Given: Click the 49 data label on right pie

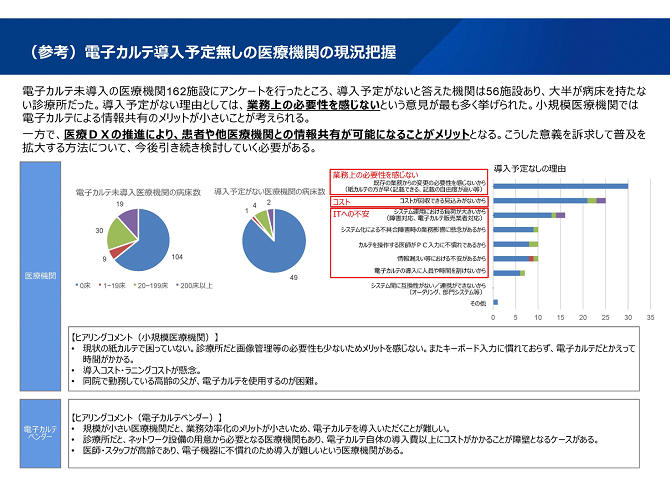Looking at the screenshot, I should click(x=294, y=278).
